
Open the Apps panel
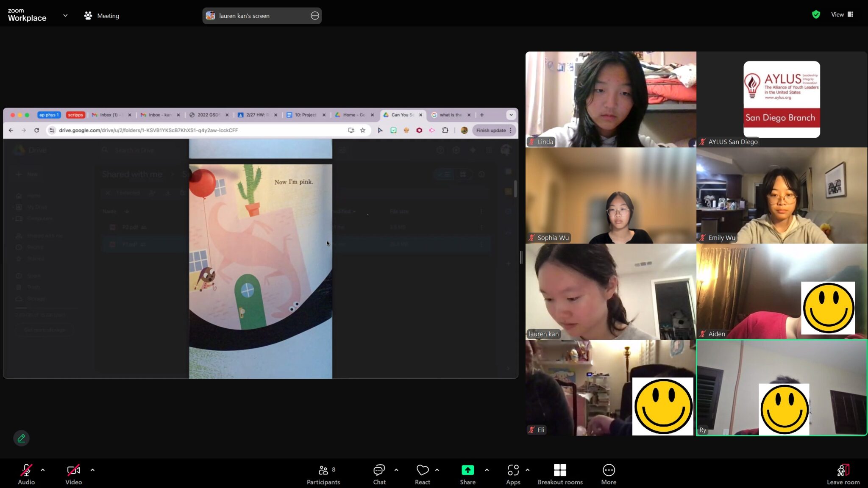[513, 474]
